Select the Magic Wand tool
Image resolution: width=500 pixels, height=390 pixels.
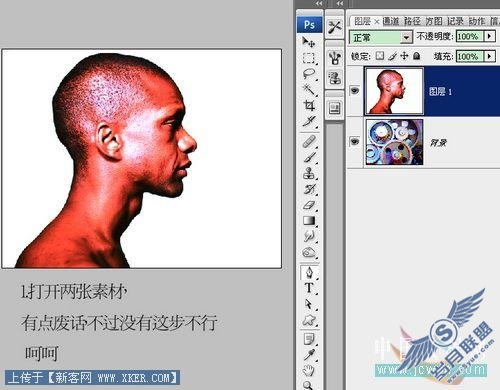click(x=309, y=89)
